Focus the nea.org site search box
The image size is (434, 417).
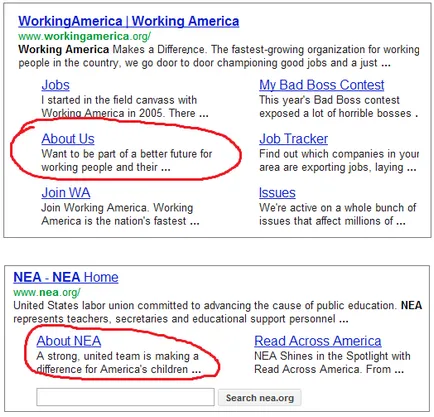(125, 397)
